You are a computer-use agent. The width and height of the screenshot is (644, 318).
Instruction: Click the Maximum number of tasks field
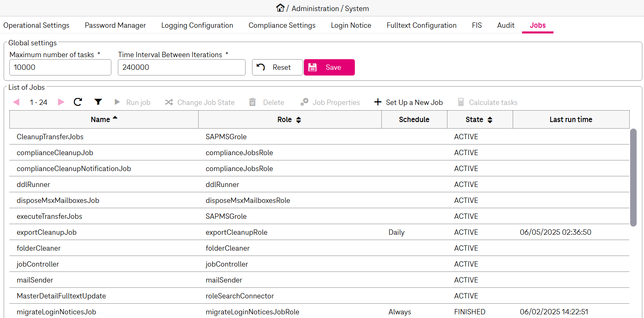(x=60, y=67)
